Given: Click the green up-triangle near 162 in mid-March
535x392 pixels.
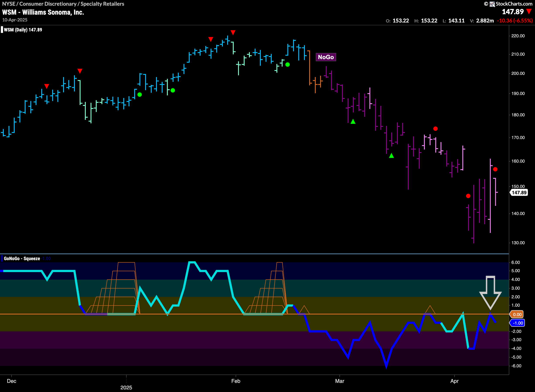Looking at the screenshot, I should pyautogui.click(x=391, y=156).
